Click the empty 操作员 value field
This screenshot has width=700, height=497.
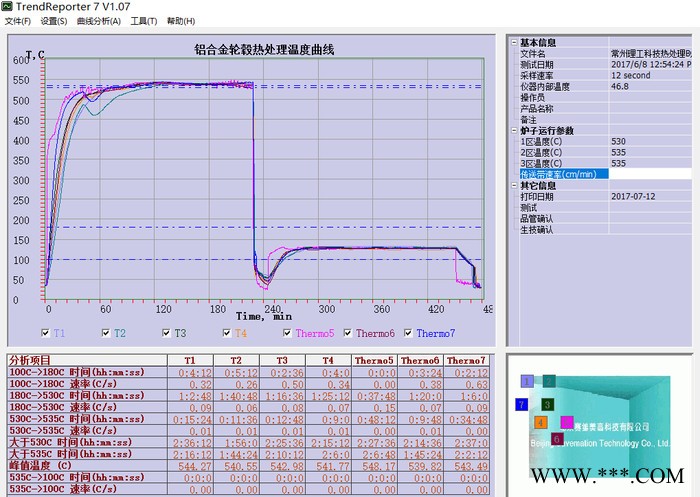click(650, 97)
